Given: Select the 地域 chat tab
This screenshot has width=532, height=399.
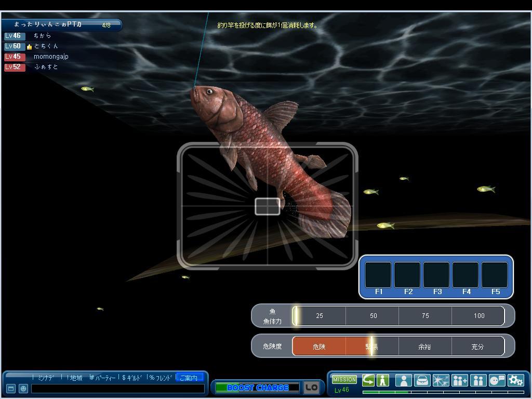Looking at the screenshot, I should (76, 378).
